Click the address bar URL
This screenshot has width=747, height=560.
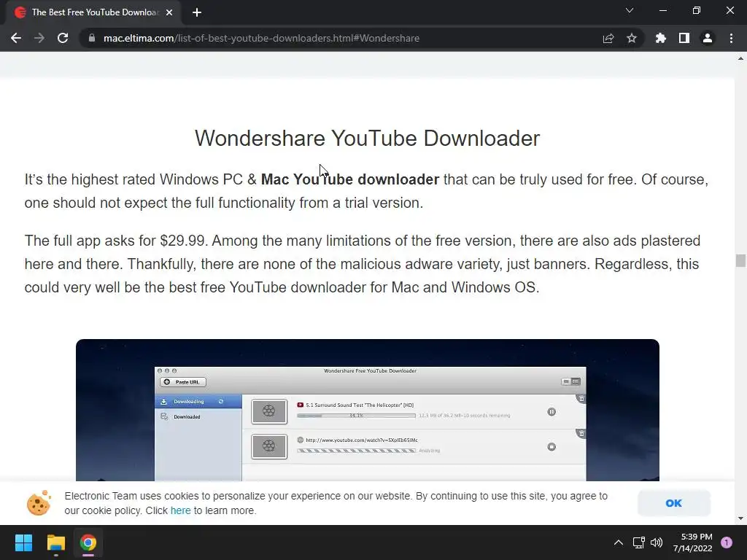pyautogui.click(x=262, y=38)
